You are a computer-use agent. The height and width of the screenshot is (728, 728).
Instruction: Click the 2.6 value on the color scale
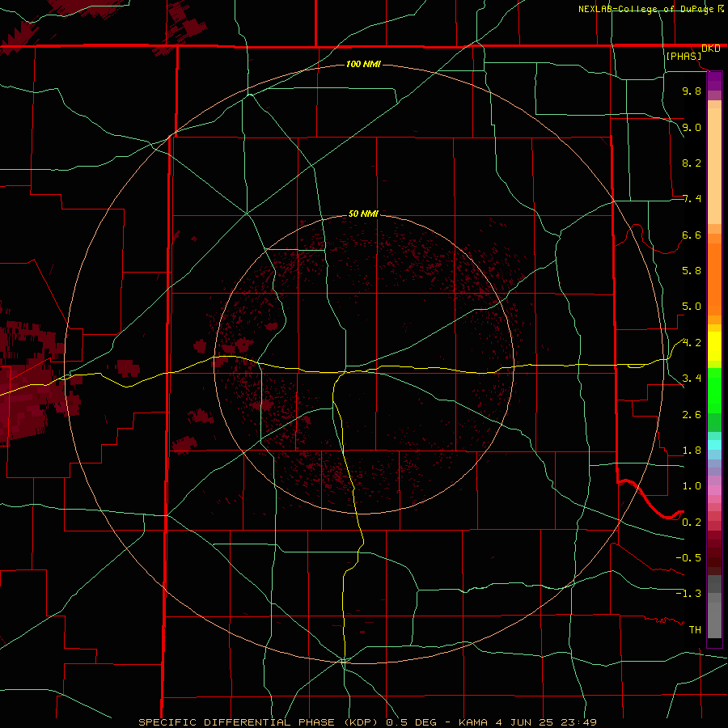point(692,415)
